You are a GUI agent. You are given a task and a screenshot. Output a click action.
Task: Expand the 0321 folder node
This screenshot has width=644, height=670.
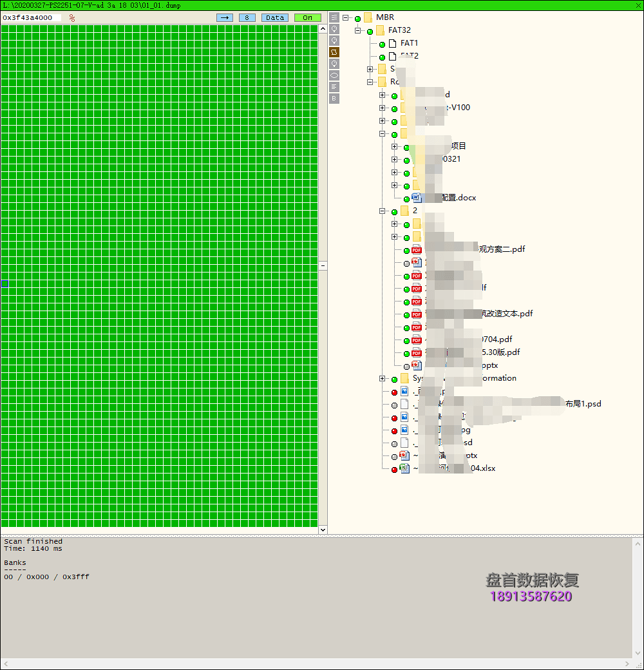[x=394, y=159]
